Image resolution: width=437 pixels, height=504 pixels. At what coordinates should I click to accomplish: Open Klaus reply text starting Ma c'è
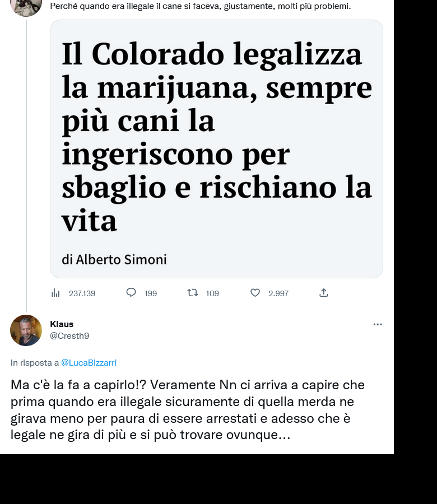click(x=188, y=409)
